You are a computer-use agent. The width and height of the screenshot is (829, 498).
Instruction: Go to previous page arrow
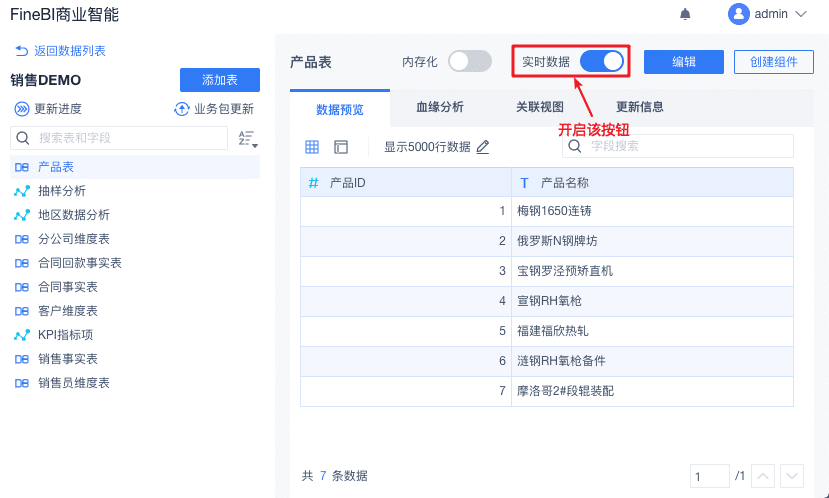click(763, 476)
